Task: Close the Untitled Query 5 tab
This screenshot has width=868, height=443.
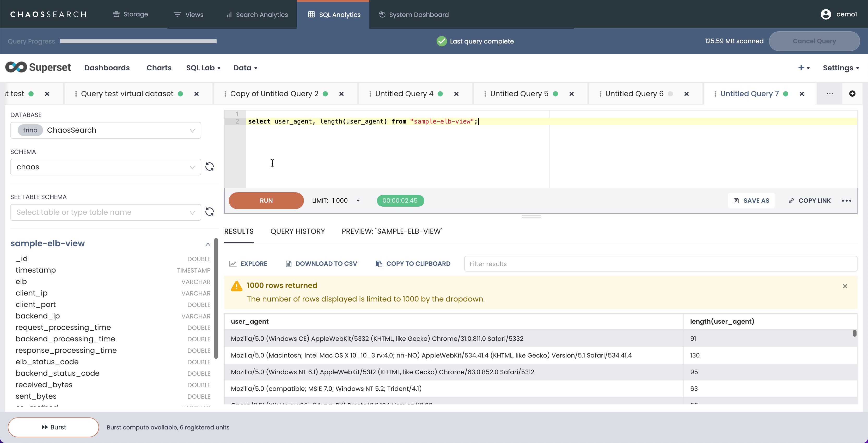Action: coord(571,94)
